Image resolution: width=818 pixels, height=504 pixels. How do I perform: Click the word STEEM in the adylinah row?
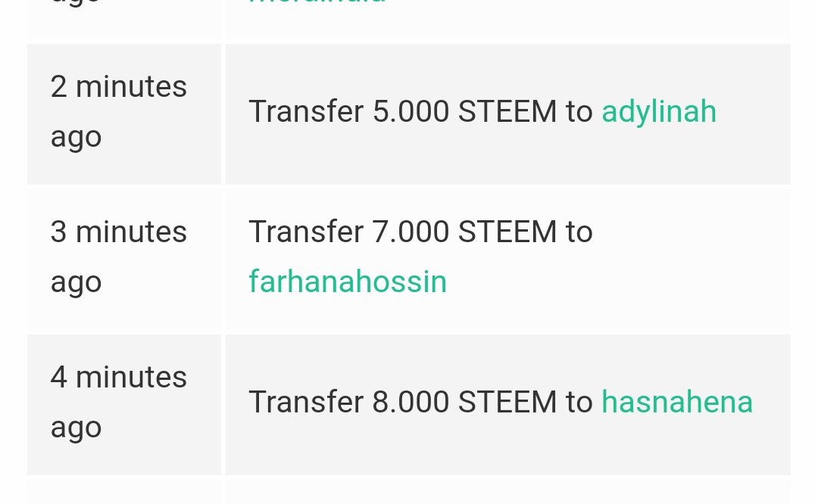[507, 111]
